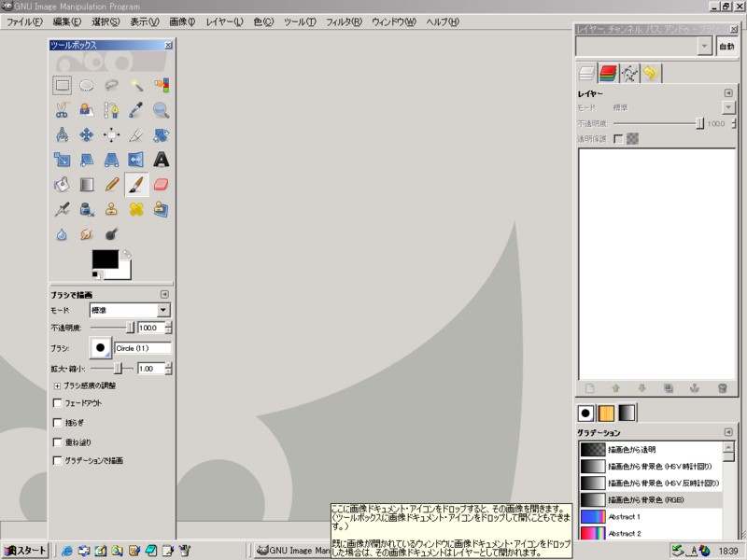Open the ファイル menu

click(24, 21)
